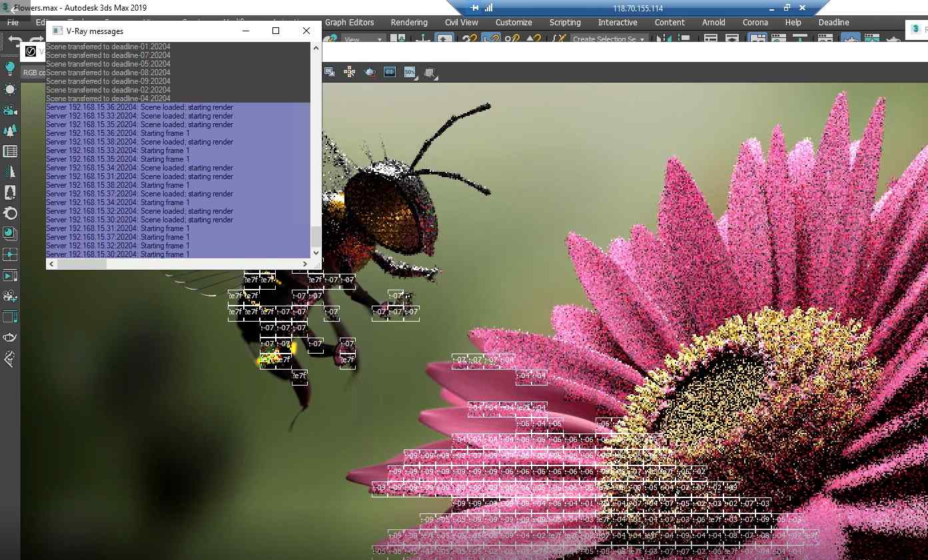Screen dimensions: 928x560
Task: Maximize the V-Ray messages window
Action: pos(276,31)
